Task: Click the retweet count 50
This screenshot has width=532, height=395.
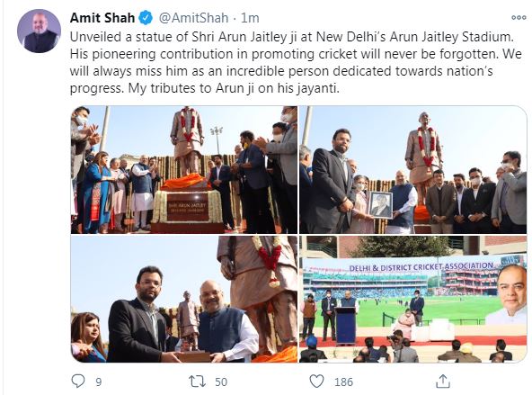Action: pos(221,382)
